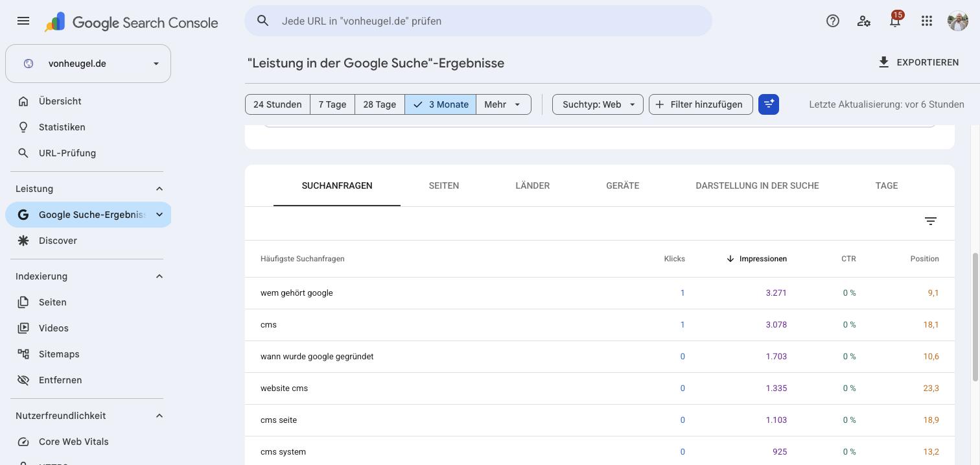Click the Entfernen hidden-eye icon
Image resolution: width=980 pixels, height=465 pixels.
pos(23,380)
